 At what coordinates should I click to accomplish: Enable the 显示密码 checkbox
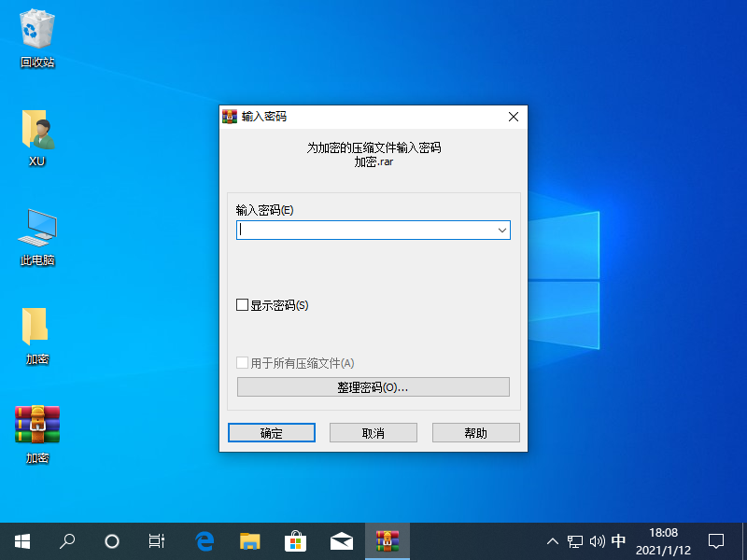(x=243, y=305)
